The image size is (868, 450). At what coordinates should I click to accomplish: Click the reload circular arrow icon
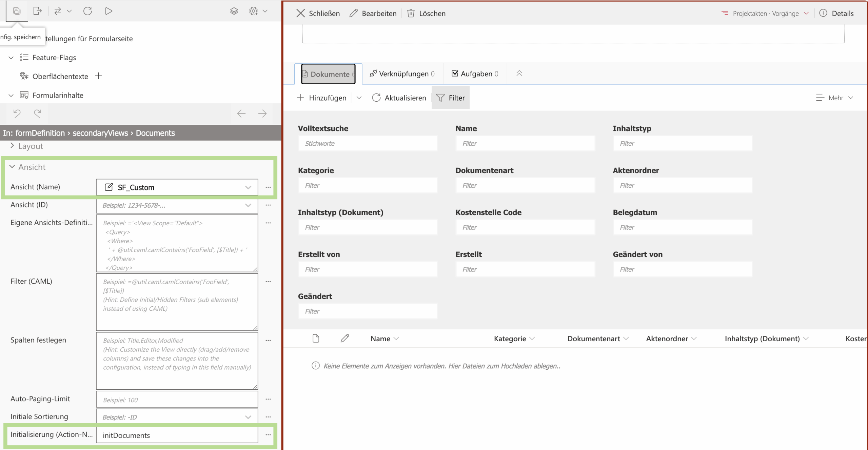coord(87,11)
